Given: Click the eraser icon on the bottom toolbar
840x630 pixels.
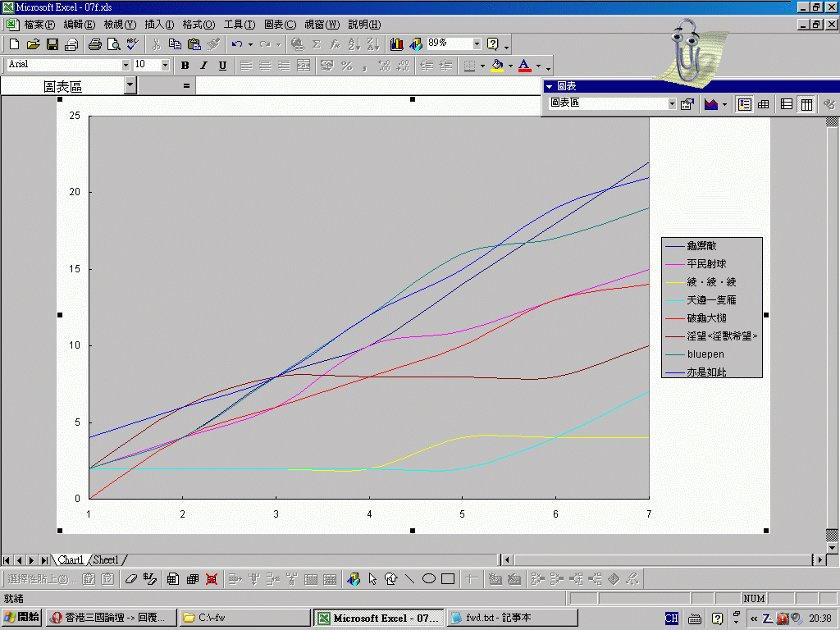Looking at the screenshot, I should pyautogui.click(x=130, y=579).
